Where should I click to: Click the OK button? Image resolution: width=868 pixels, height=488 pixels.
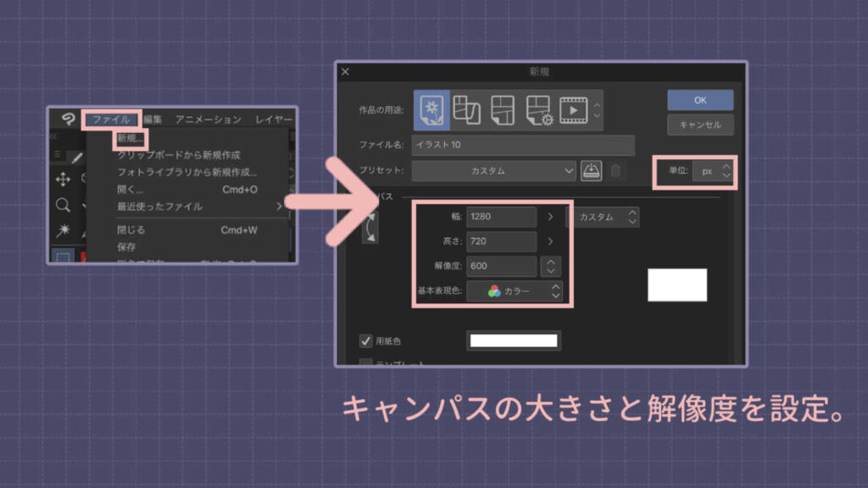pos(700,100)
